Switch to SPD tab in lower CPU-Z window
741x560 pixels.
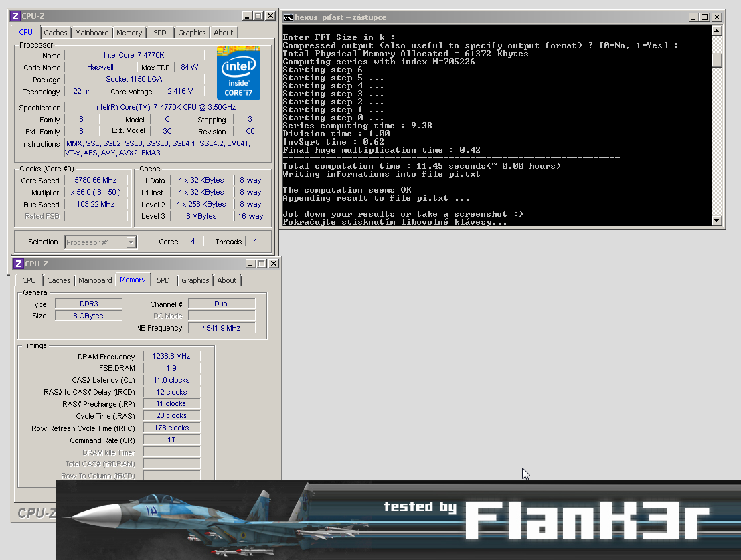click(163, 280)
